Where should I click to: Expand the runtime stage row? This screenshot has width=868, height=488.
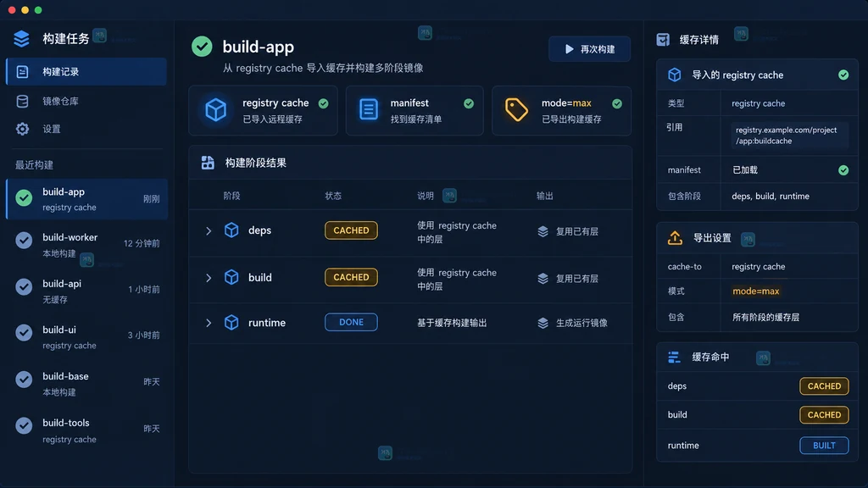(x=209, y=323)
